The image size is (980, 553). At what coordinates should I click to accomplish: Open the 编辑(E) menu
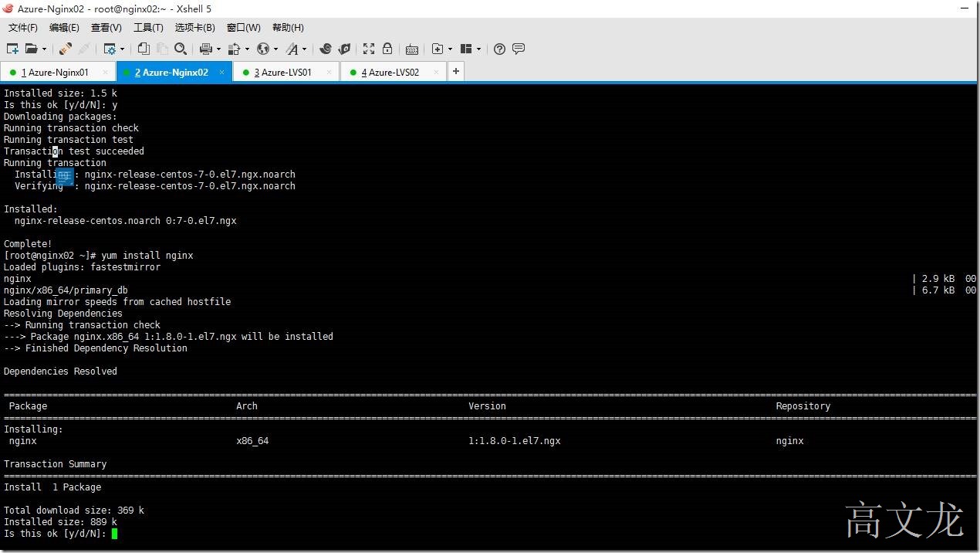tap(64, 28)
